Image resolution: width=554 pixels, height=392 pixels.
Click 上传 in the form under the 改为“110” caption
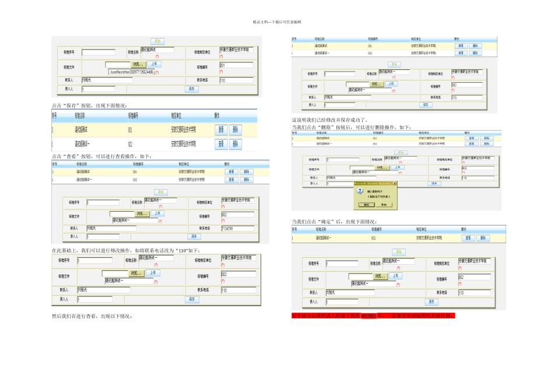click(153, 273)
